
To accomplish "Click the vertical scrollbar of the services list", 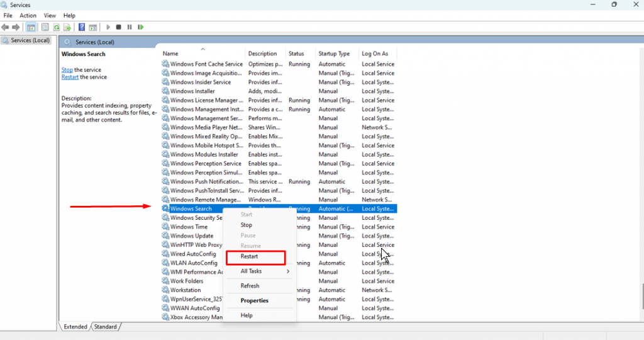I will [641, 189].
